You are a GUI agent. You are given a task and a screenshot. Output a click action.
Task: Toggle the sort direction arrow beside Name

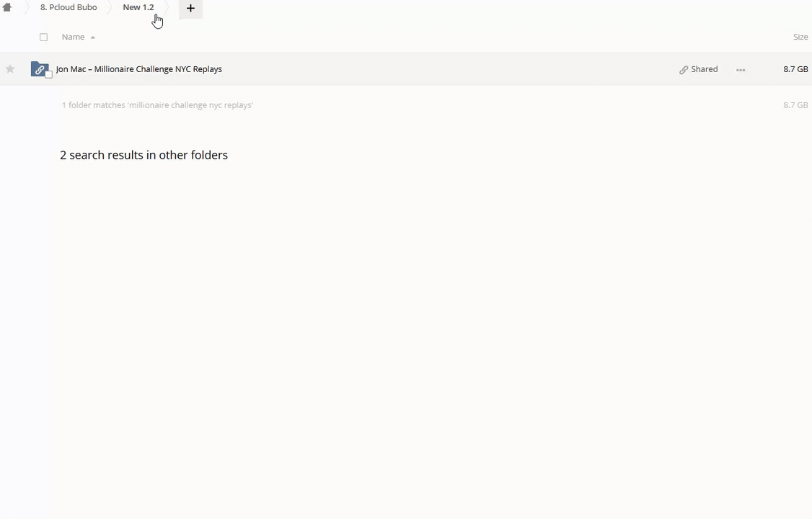[93, 37]
